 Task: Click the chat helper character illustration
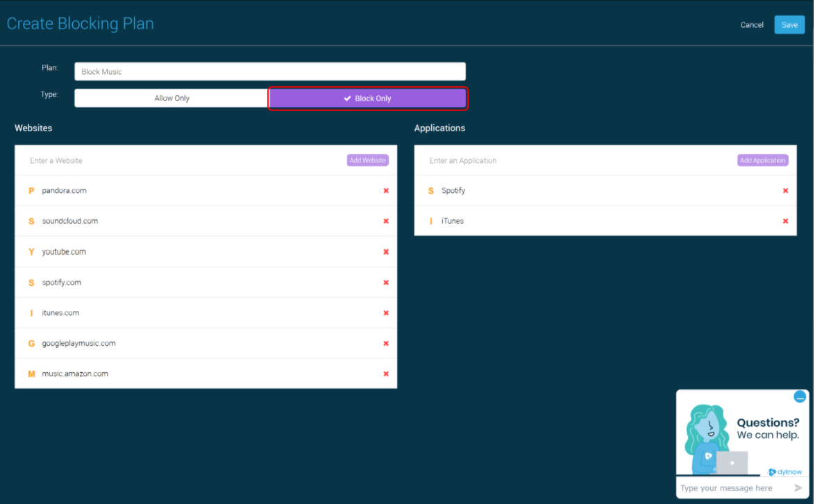point(716,439)
